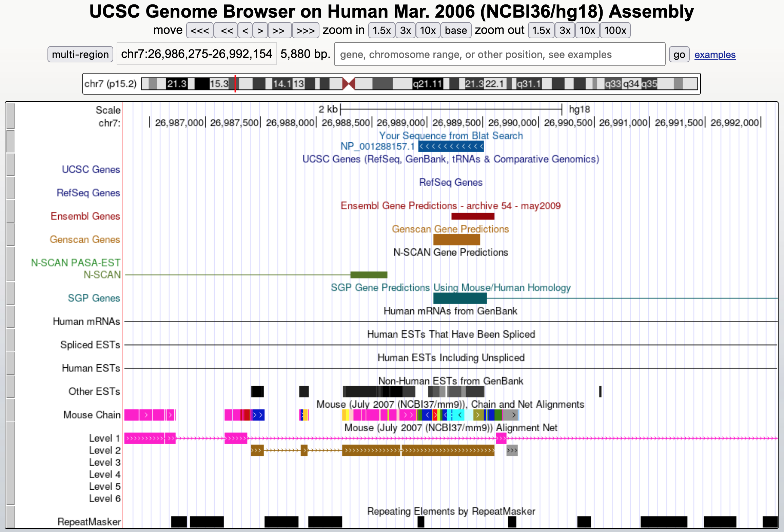Viewport: 784px width, 532px height.
Task: Click the first RepeatMasker black block
Action: coord(179,522)
